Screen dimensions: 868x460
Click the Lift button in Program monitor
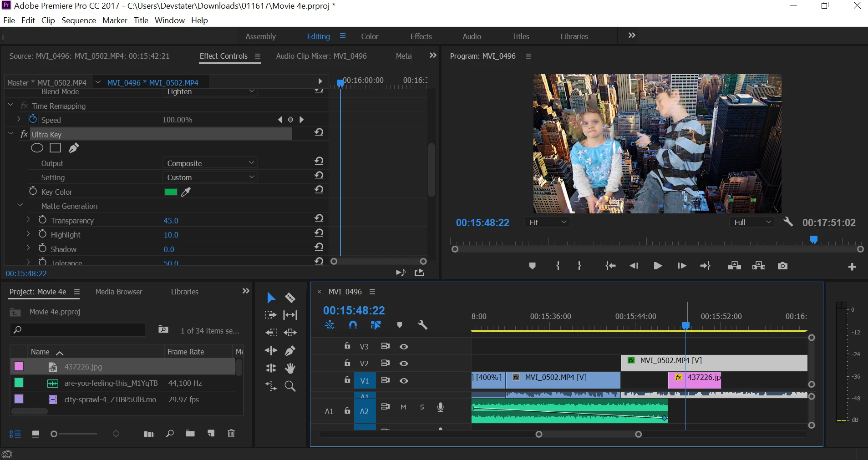click(x=734, y=266)
